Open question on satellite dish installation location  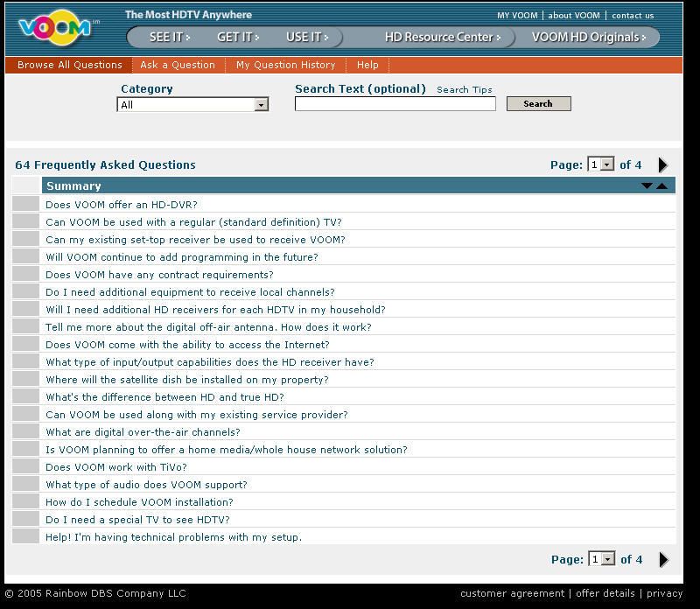(x=187, y=380)
